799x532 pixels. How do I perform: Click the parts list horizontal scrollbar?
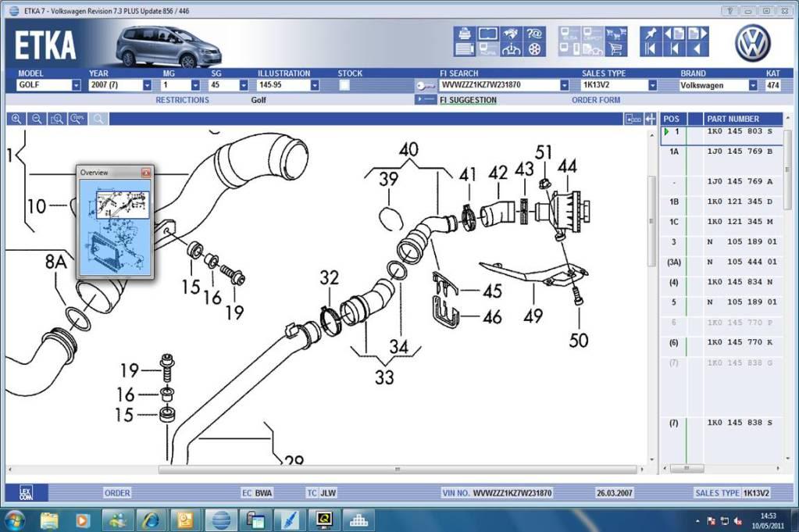point(687,468)
